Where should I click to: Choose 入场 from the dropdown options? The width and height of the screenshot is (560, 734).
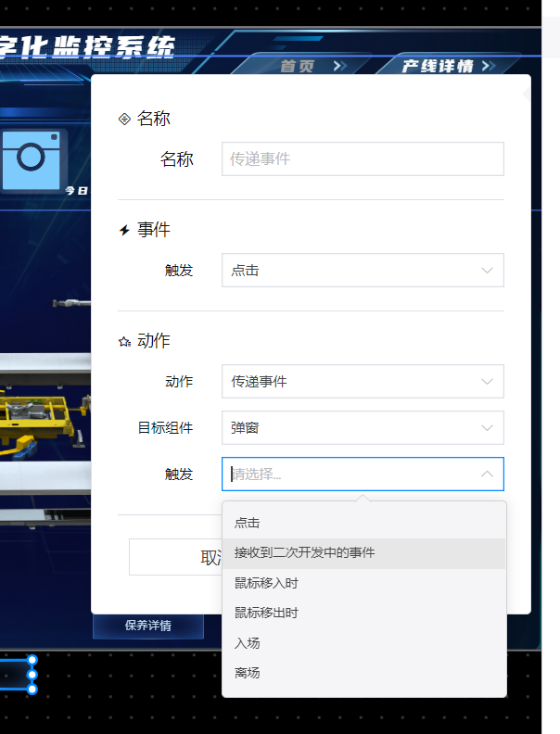[248, 643]
